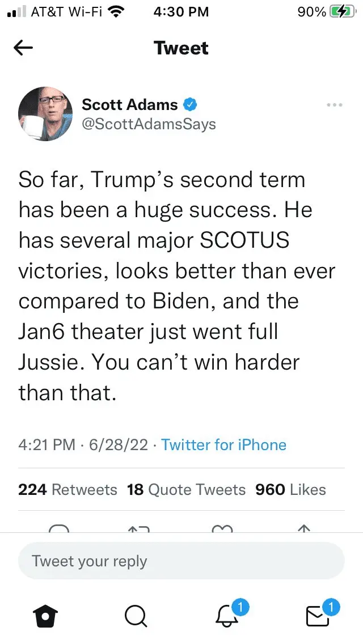Open the @ScottAdamsSays handle
The image size is (363, 644).
(x=149, y=124)
